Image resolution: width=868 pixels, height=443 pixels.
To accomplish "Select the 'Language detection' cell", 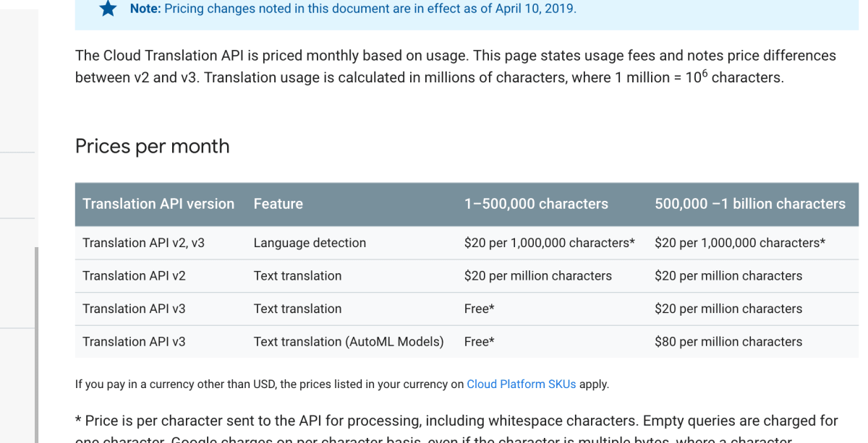I will click(x=310, y=243).
